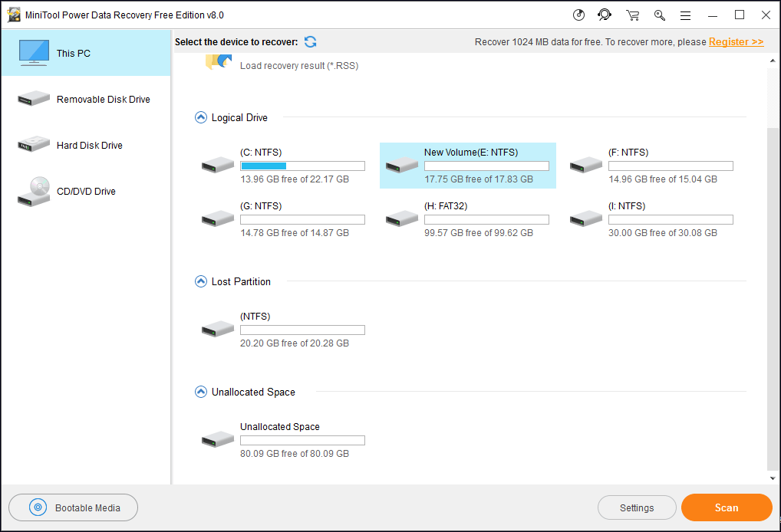Select CD/DVD Drive in sidebar
Image resolution: width=781 pixels, height=532 pixels.
(86, 191)
